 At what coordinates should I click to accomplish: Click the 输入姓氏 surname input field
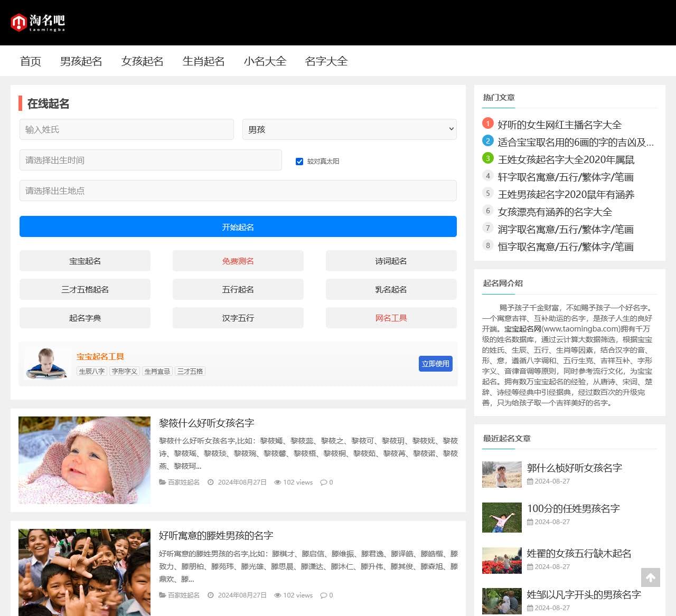(x=126, y=129)
